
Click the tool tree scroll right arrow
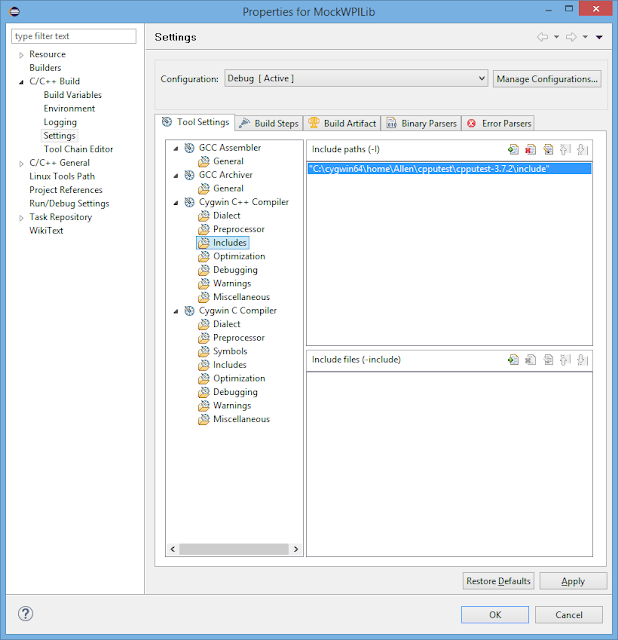tap(296, 549)
